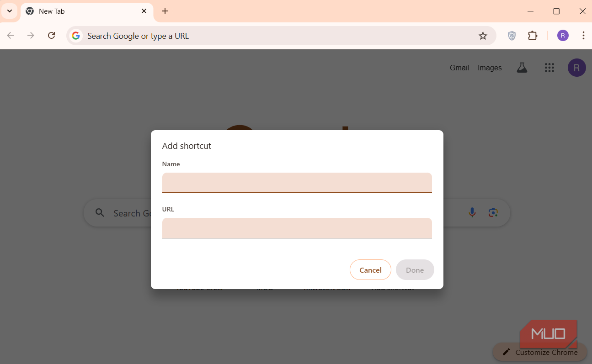Click the VPN shield extension icon

click(512, 36)
